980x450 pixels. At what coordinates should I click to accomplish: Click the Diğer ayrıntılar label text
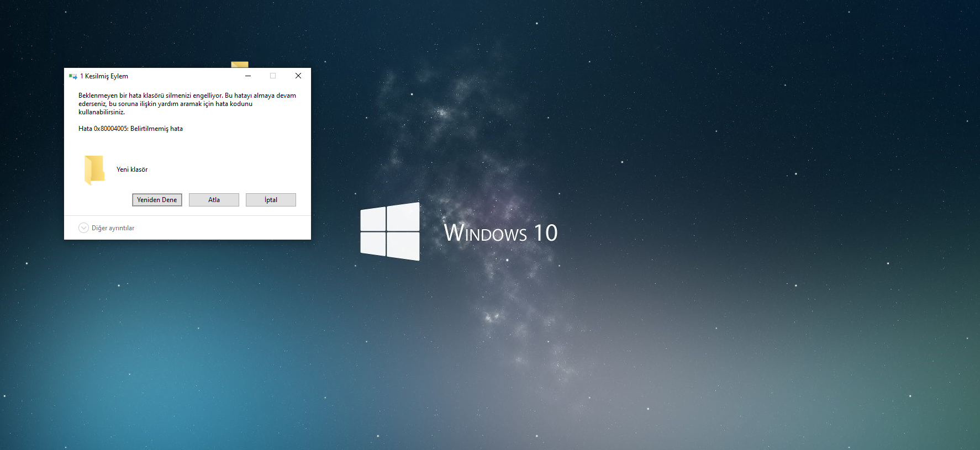click(113, 228)
